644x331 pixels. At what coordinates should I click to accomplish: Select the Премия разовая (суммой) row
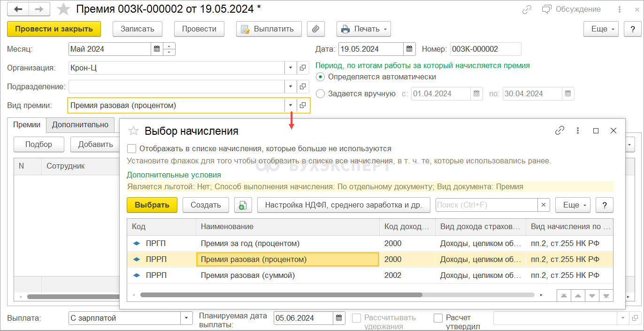(247, 276)
